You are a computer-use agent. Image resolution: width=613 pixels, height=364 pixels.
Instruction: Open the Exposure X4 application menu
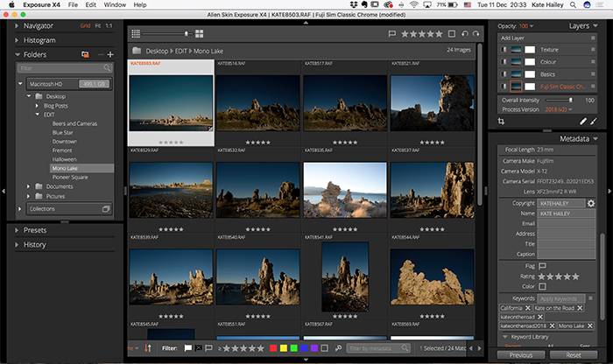click(41, 4)
